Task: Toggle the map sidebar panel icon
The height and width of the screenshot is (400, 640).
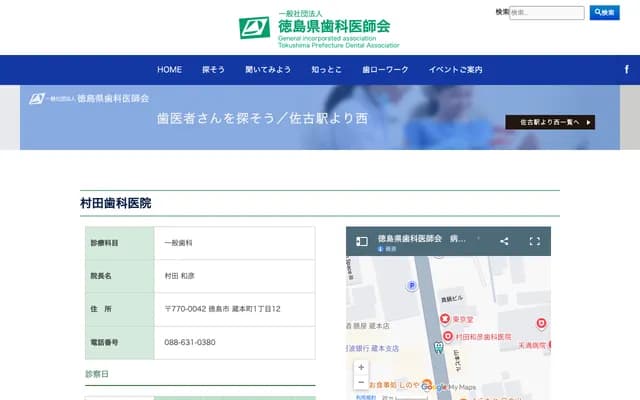Action: point(362,241)
